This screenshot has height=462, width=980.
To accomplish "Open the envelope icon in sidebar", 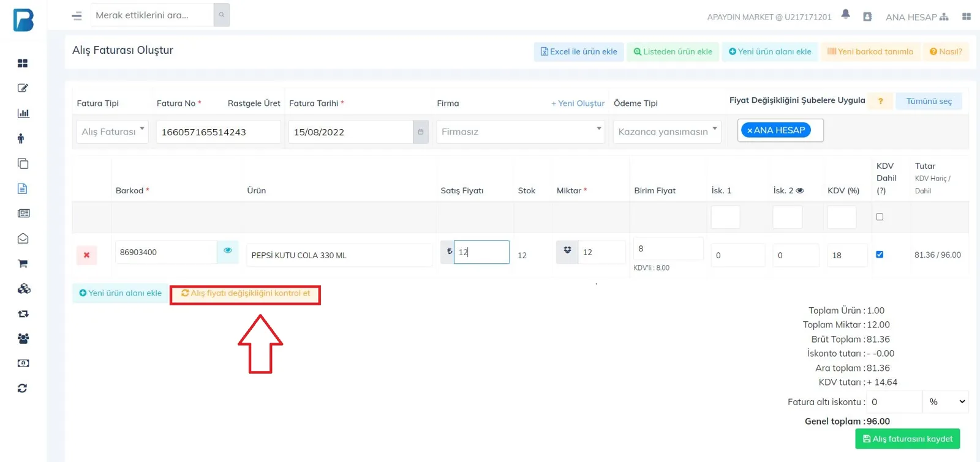I will click(x=23, y=239).
